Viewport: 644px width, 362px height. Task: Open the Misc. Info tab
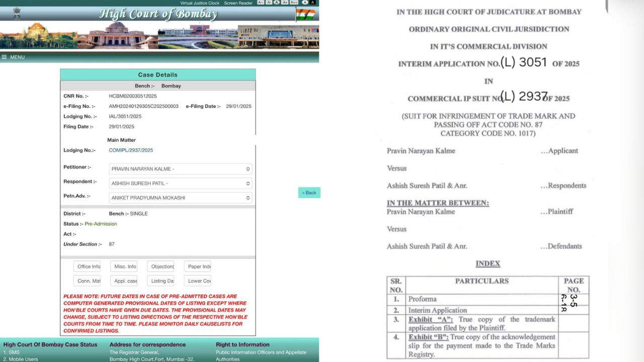(124, 266)
